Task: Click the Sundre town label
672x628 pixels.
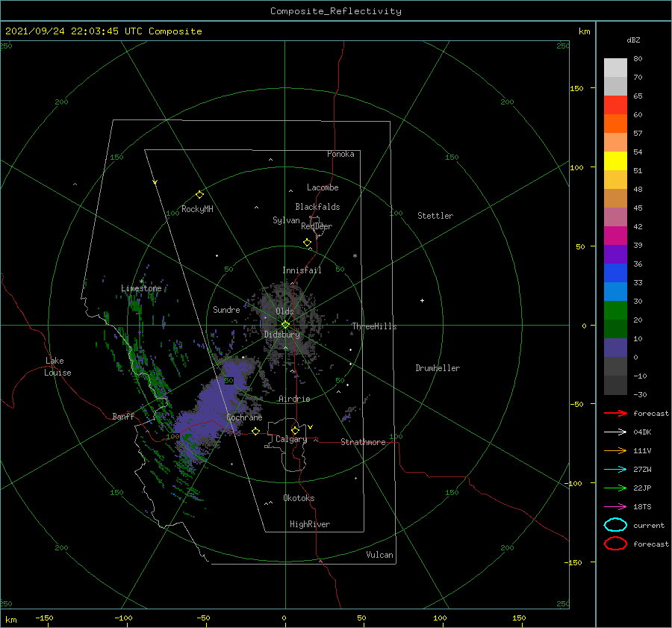Action: click(x=226, y=309)
